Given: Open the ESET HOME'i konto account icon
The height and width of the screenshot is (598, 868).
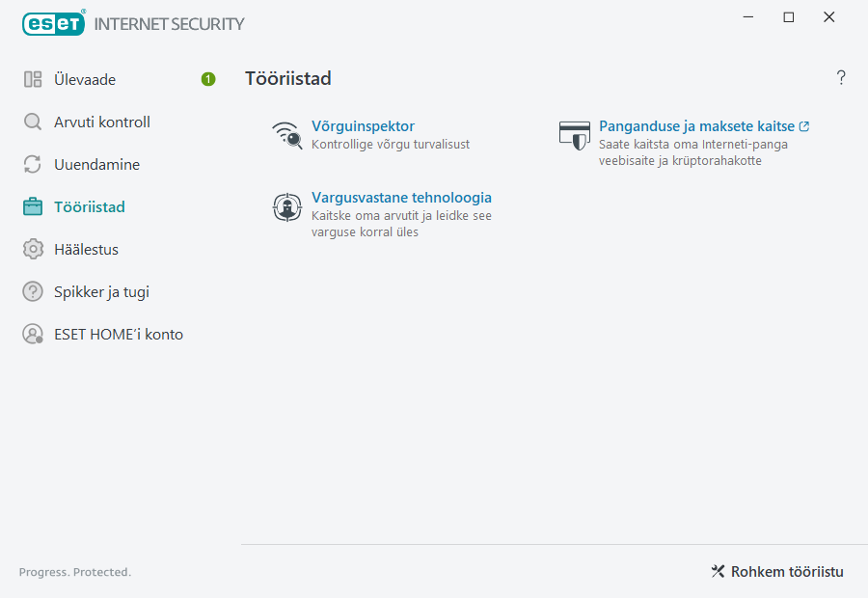Looking at the screenshot, I should pos(31,334).
